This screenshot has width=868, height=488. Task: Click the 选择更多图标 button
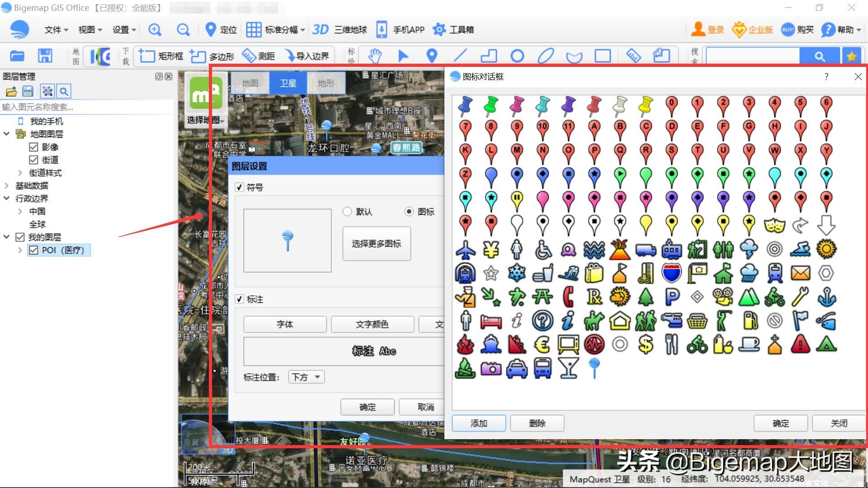[x=376, y=244]
